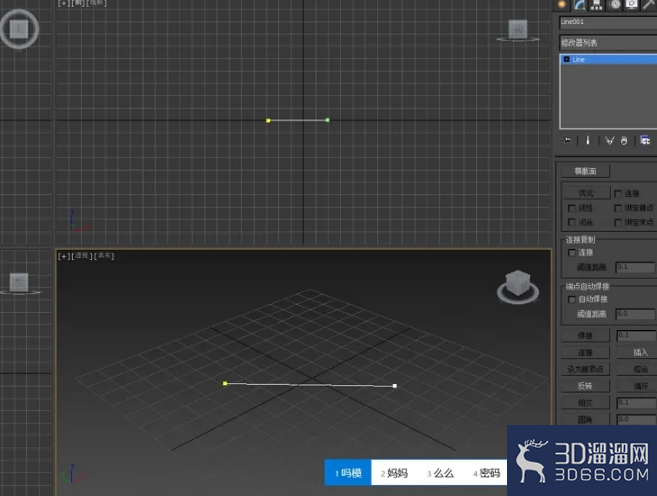657x496 pixels.
Task: Open the 修改器列表 dropdown
Action: 608,43
